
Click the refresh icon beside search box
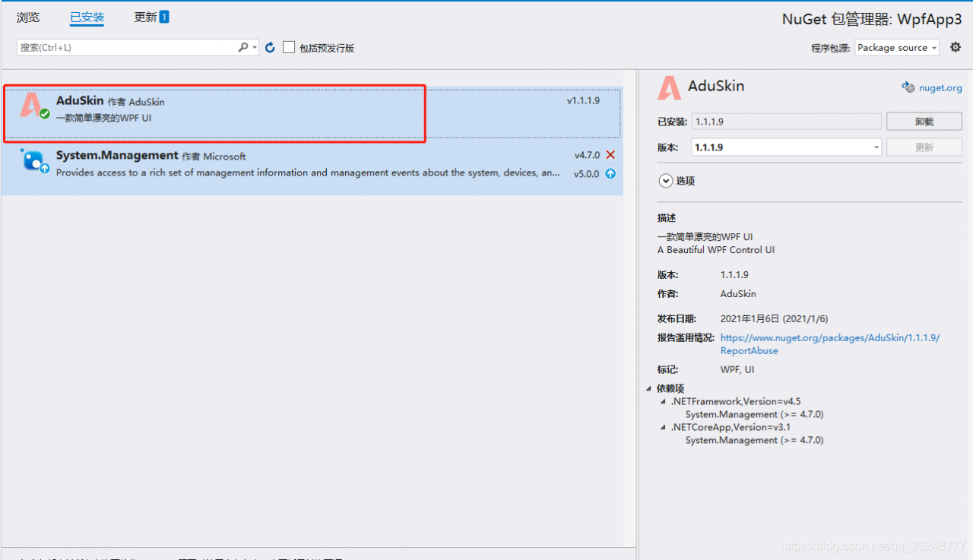(270, 48)
